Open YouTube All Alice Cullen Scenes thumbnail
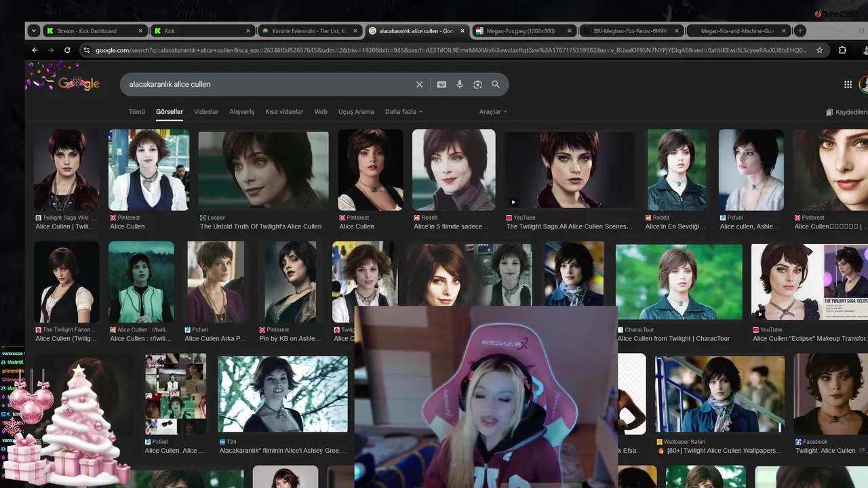868x488 pixels. click(x=570, y=170)
